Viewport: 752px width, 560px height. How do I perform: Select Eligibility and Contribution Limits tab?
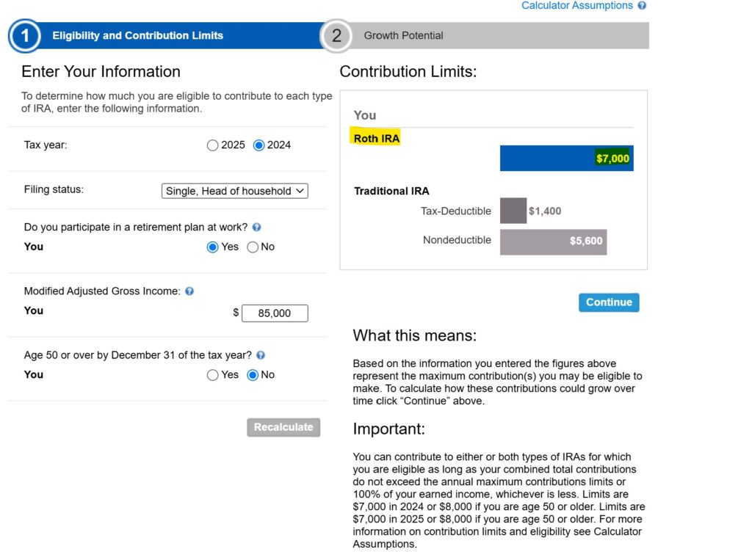pyautogui.click(x=165, y=35)
